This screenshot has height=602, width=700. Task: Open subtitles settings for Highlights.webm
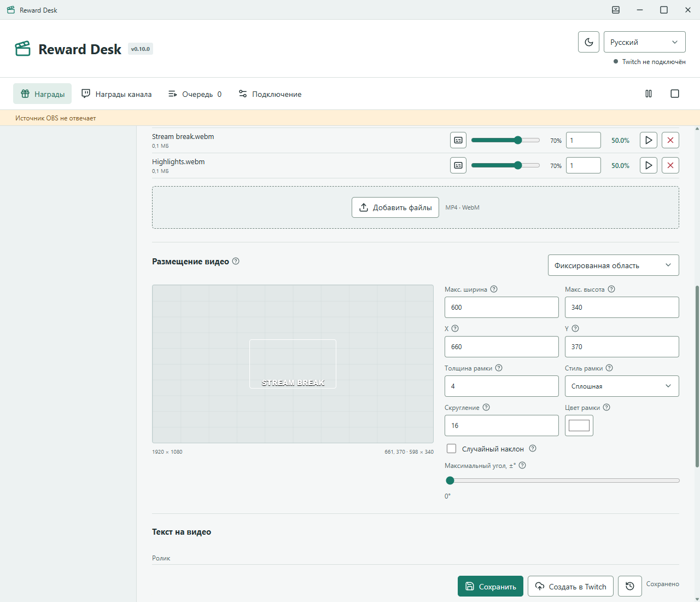pos(458,165)
